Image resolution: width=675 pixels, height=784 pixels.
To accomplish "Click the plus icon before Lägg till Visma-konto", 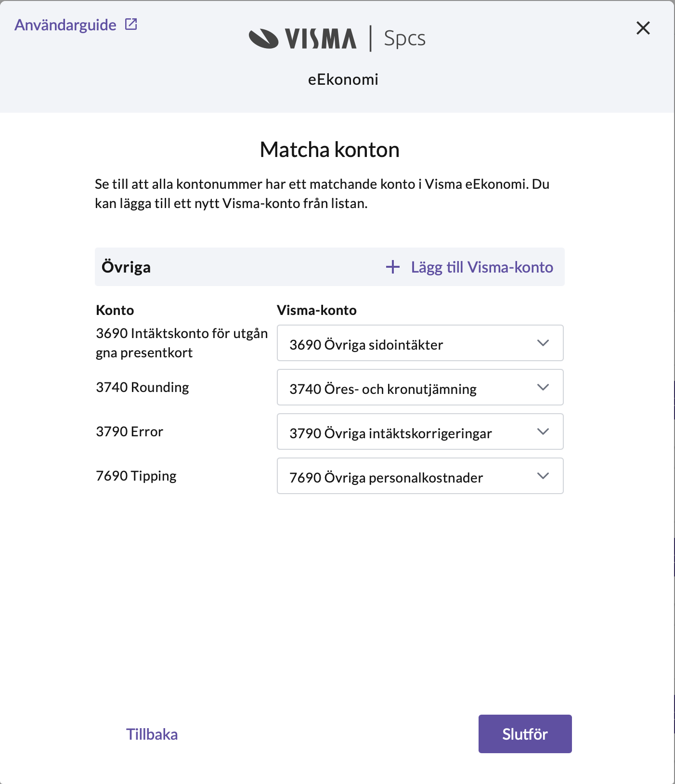I will coord(393,267).
